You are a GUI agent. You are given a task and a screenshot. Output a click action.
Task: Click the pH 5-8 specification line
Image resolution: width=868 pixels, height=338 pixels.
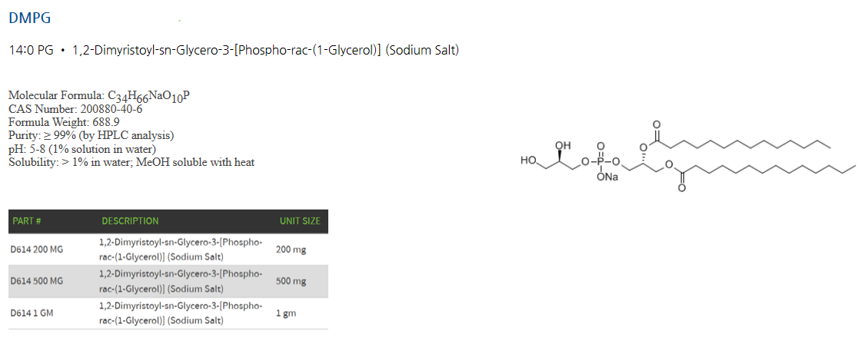(x=82, y=149)
